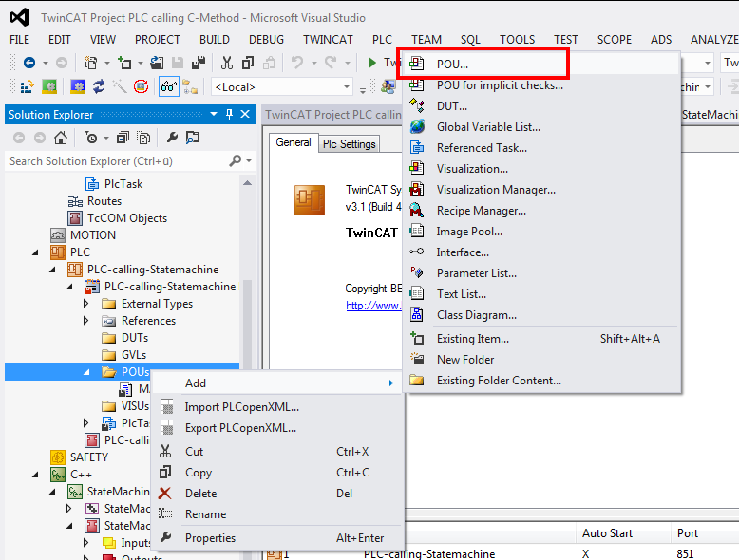Open the TWINCAT menu
Viewport: 739px width, 560px height.
[x=328, y=40]
